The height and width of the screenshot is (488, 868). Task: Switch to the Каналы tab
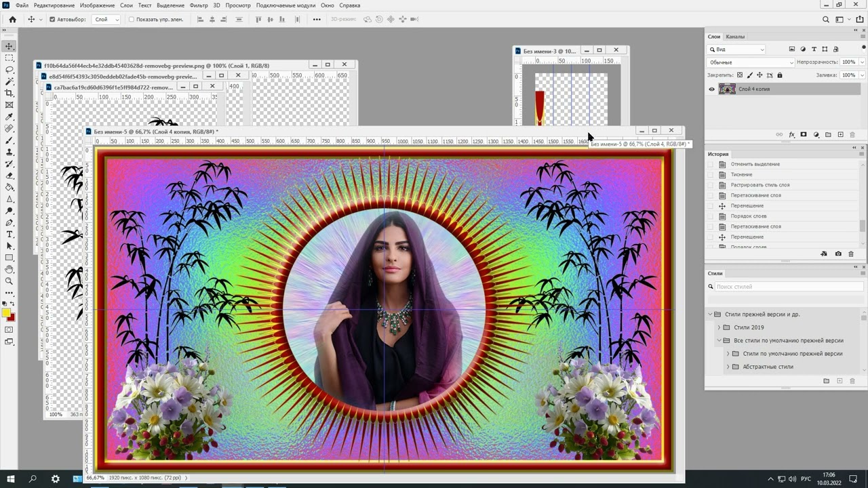tap(735, 37)
